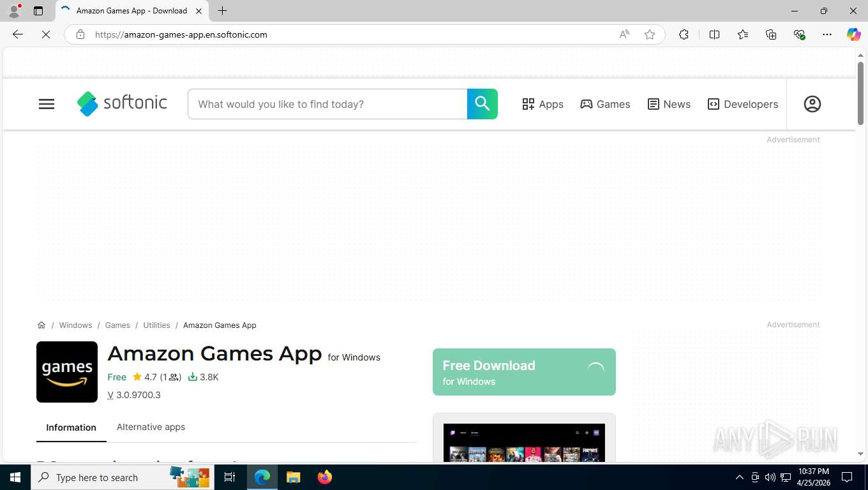Screen dimensions: 868x490
Task: Open the user account icon
Action: [812, 104]
